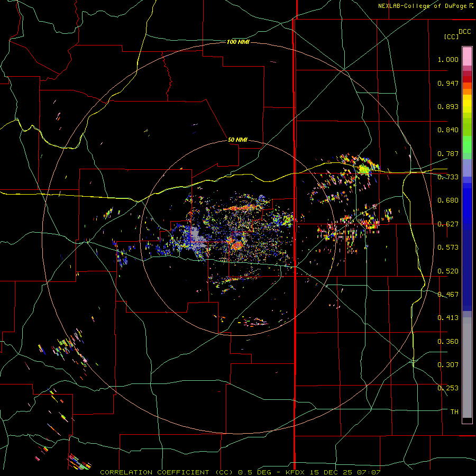476x476 pixels.
Task: Select the 0.467 scale value
Action: click(x=448, y=295)
